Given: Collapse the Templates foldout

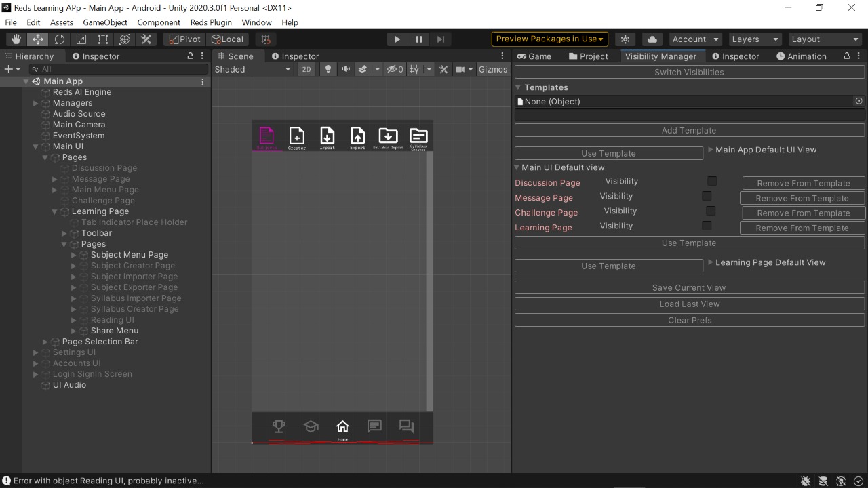Looking at the screenshot, I should [x=518, y=87].
